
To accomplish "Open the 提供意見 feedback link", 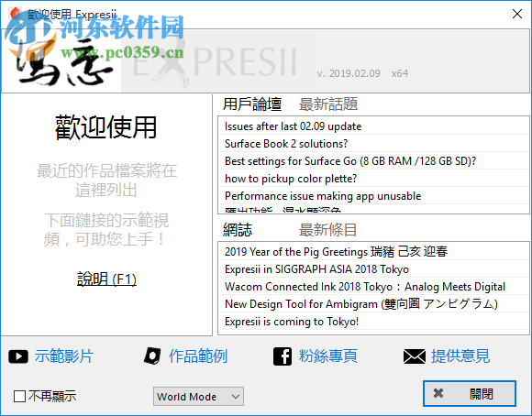I will click(x=460, y=356).
